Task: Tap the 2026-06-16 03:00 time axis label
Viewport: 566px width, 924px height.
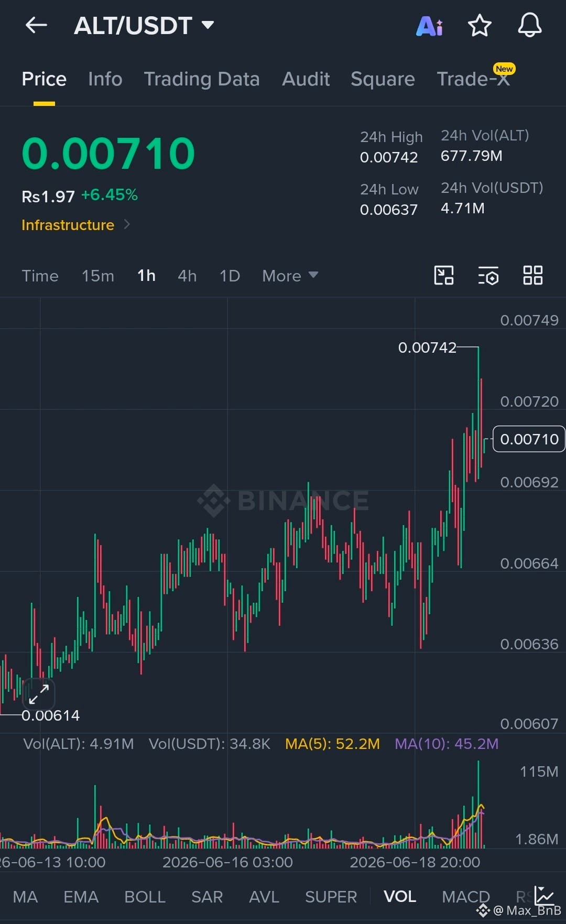Action: 227,862
